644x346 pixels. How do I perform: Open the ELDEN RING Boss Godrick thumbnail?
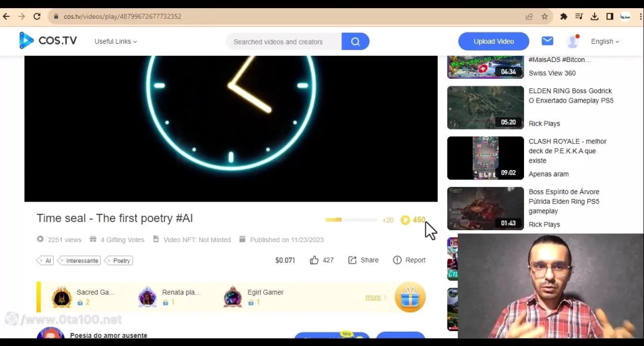[485, 108]
